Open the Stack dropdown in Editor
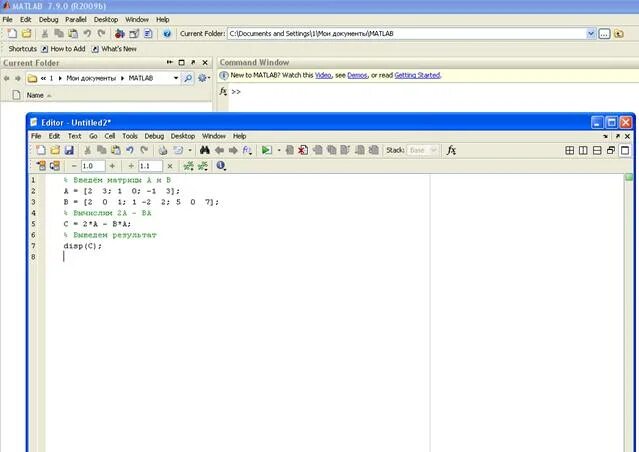639x452 pixels. coord(423,150)
